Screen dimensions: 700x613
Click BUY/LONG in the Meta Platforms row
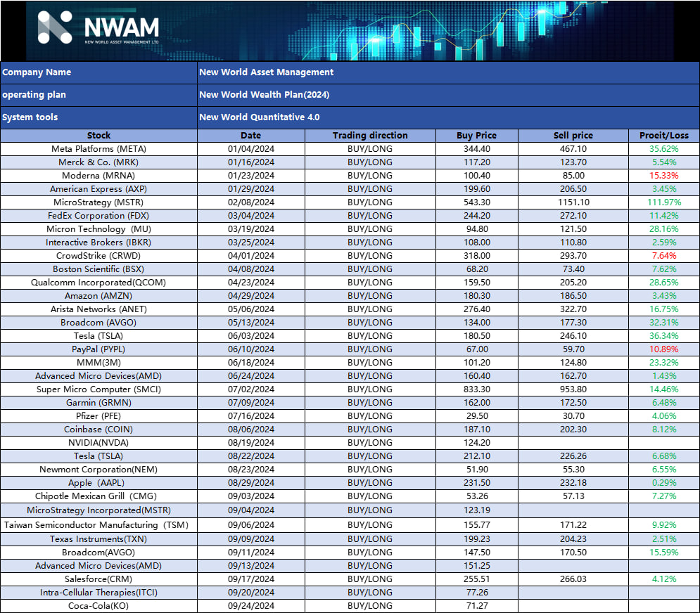point(370,149)
